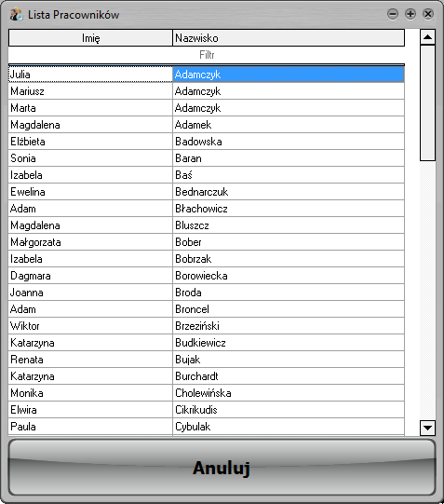The height and width of the screenshot is (504, 444).
Task: Select the surname Burchardt
Action: pos(289,376)
